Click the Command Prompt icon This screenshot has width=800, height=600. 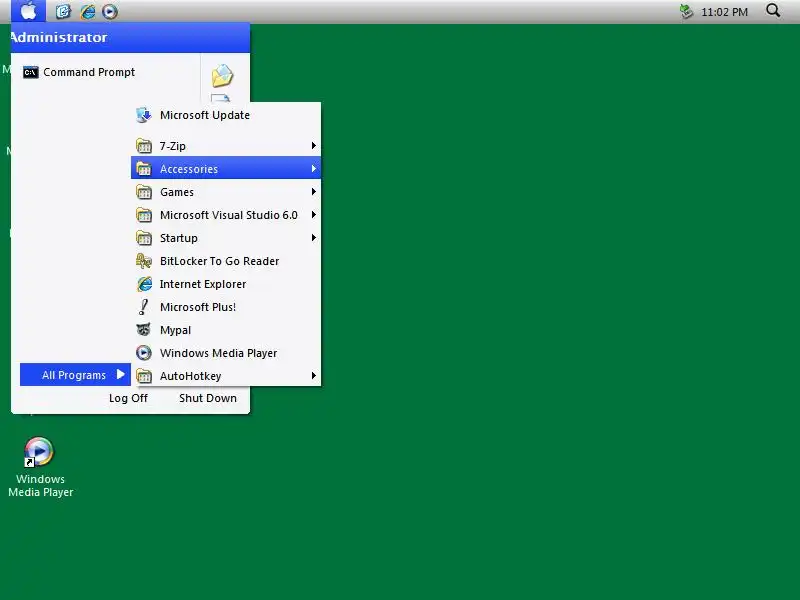tap(31, 72)
